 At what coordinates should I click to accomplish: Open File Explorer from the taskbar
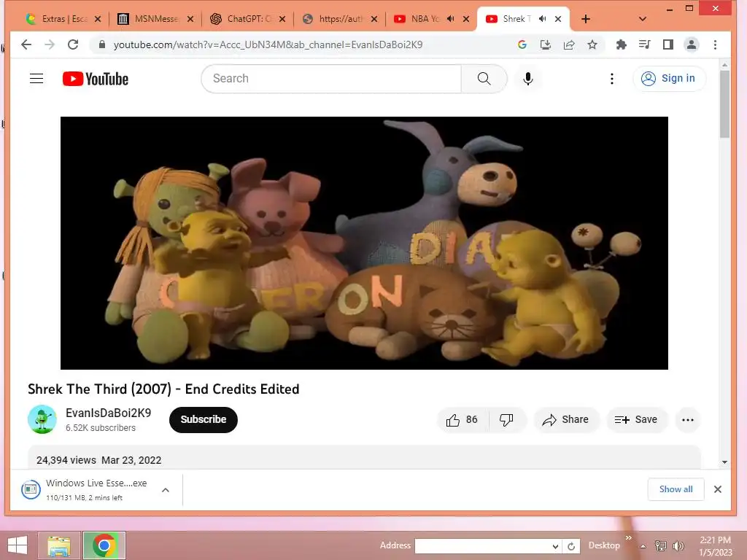tap(59, 545)
